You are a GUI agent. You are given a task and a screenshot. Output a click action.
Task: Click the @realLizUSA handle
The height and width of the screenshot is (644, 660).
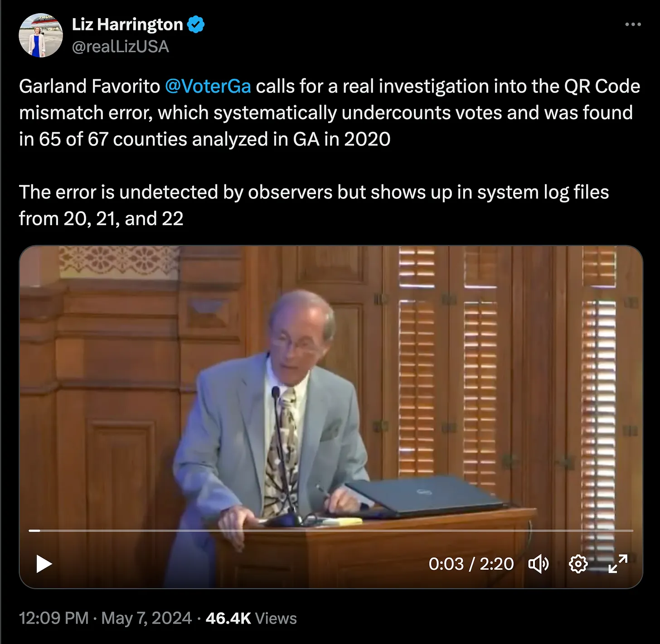pyautogui.click(x=121, y=47)
